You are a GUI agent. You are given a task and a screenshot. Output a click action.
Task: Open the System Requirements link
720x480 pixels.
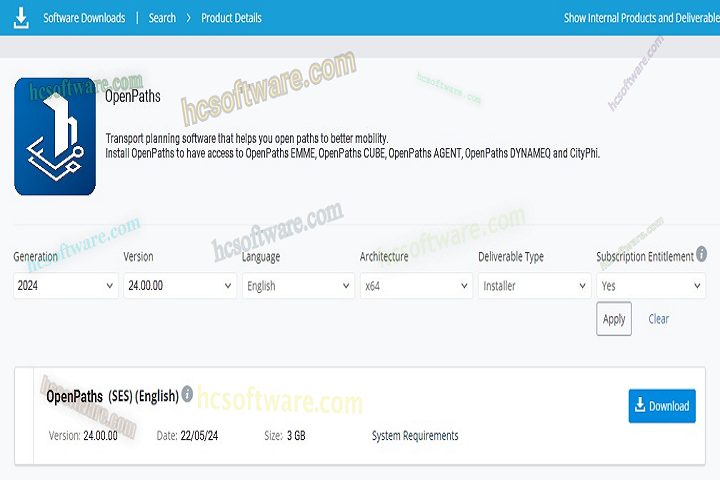[x=415, y=435]
